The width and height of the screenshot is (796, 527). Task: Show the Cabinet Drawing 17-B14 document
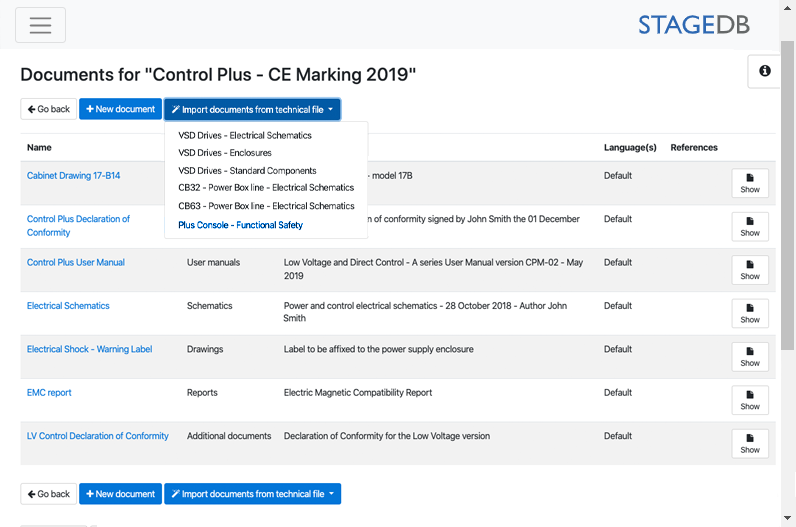(x=750, y=183)
